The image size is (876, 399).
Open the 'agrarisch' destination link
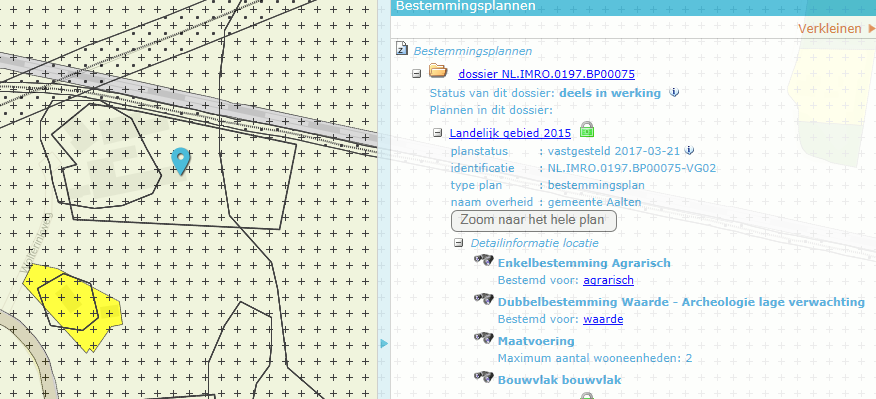click(608, 280)
